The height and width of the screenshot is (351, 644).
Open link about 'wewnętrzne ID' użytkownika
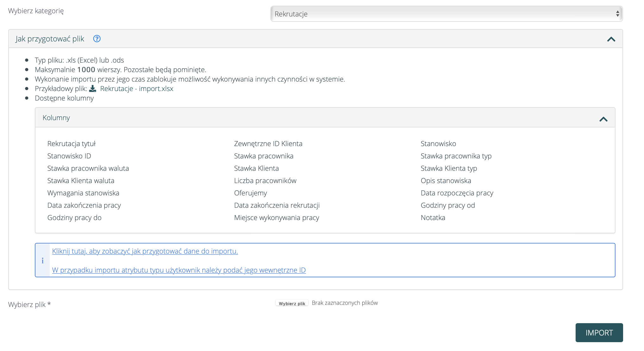point(179,270)
